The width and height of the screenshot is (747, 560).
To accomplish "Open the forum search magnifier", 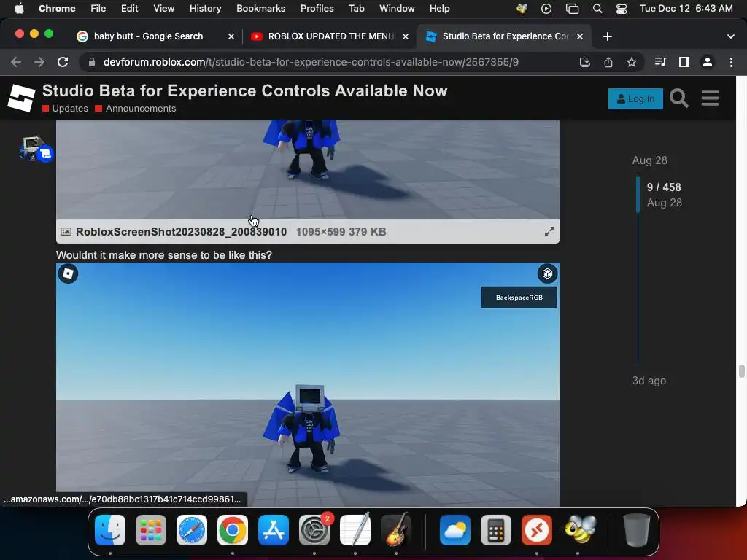I will coord(679,98).
